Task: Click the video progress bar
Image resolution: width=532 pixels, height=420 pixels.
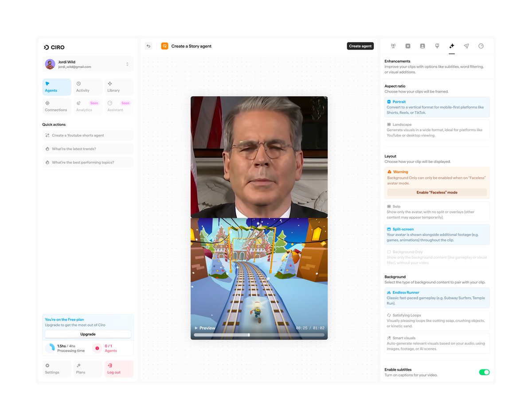Action: 259,335
